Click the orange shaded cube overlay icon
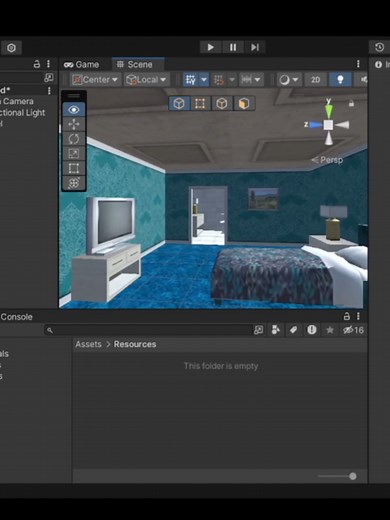The height and width of the screenshot is (520, 390). pyautogui.click(x=244, y=103)
